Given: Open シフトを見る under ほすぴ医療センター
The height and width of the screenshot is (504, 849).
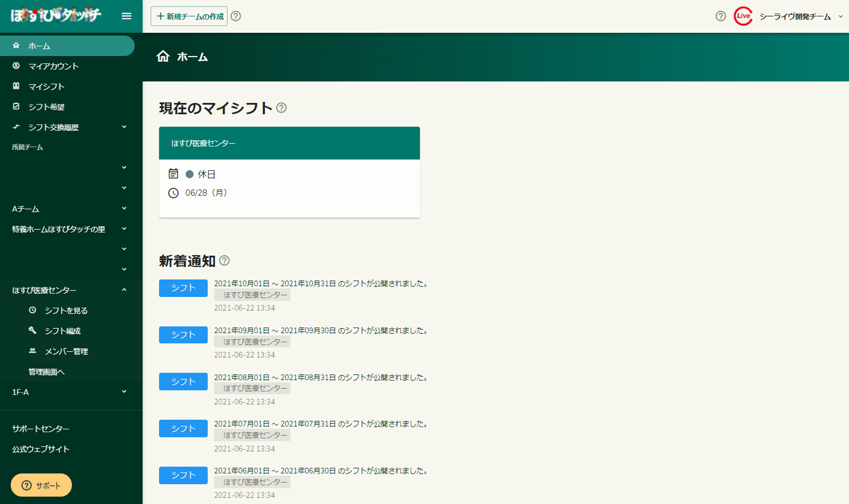Looking at the screenshot, I should (x=66, y=310).
